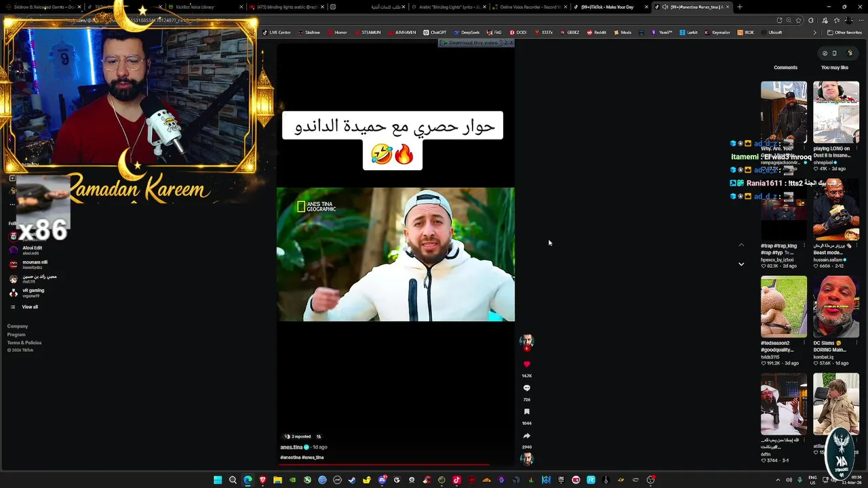Switch to the Comments tab
The width and height of the screenshot is (868, 488).
[x=785, y=67]
